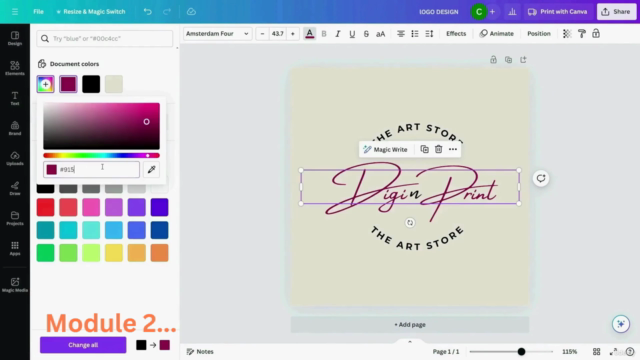Expand the page thumbnails chevron
Image resolution: width=640 pixels, height=360 pixels.
[x=410, y=342]
